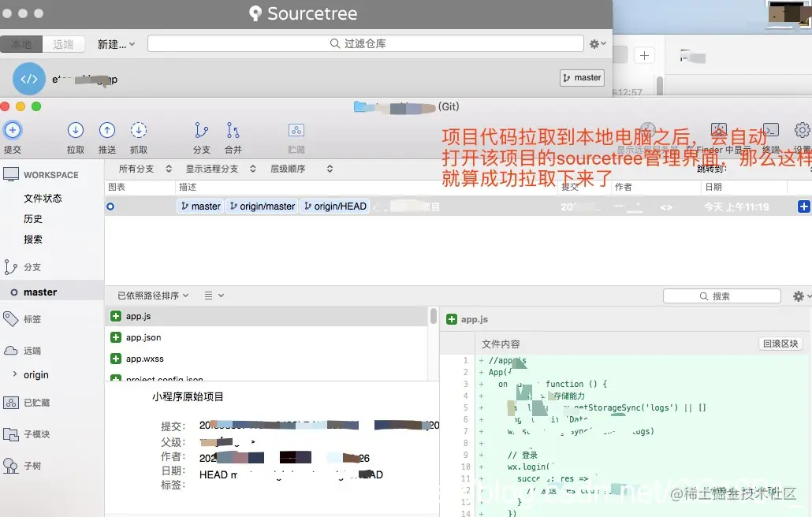Open the 新建... dropdown
This screenshot has height=517, width=812.
tap(116, 44)
